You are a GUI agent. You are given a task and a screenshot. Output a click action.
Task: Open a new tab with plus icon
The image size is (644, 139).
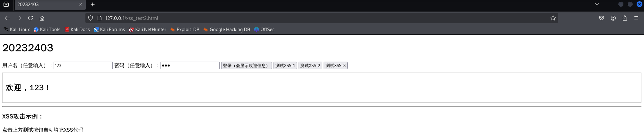tap(93, 4)
